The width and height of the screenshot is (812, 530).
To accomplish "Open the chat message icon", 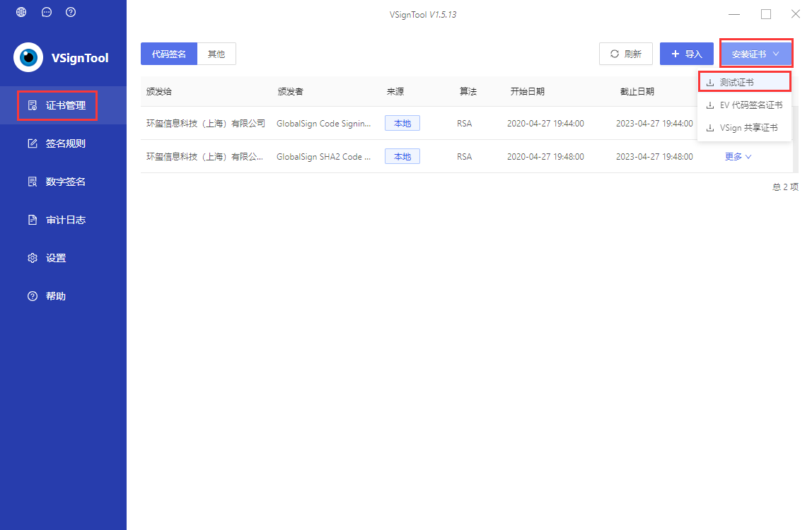I will (x=47, y=12).
